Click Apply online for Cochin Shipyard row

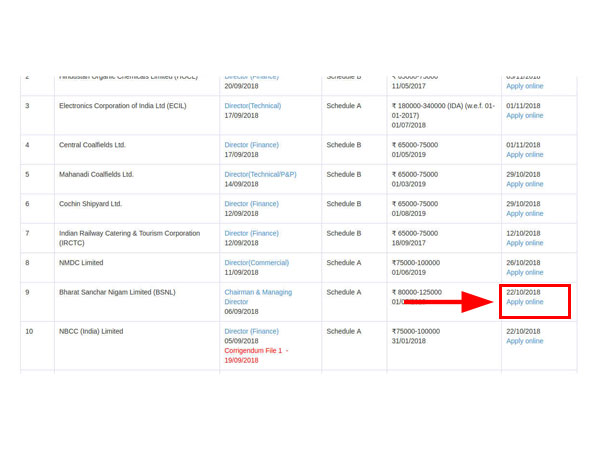525,214
